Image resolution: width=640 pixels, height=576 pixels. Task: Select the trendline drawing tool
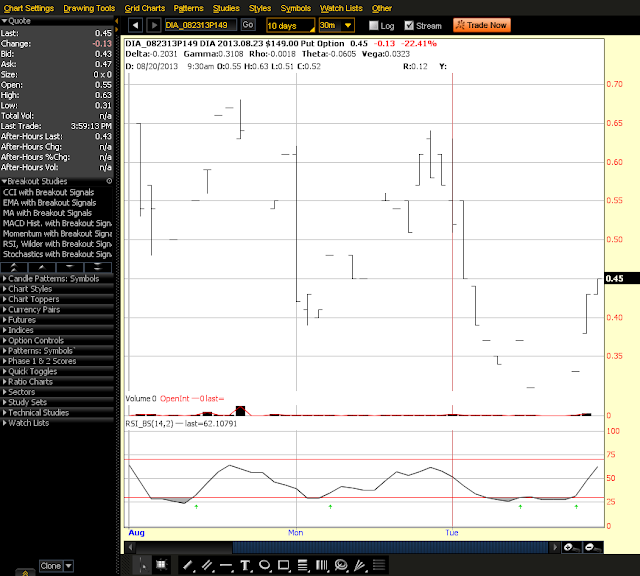click(x=188, y=565)
